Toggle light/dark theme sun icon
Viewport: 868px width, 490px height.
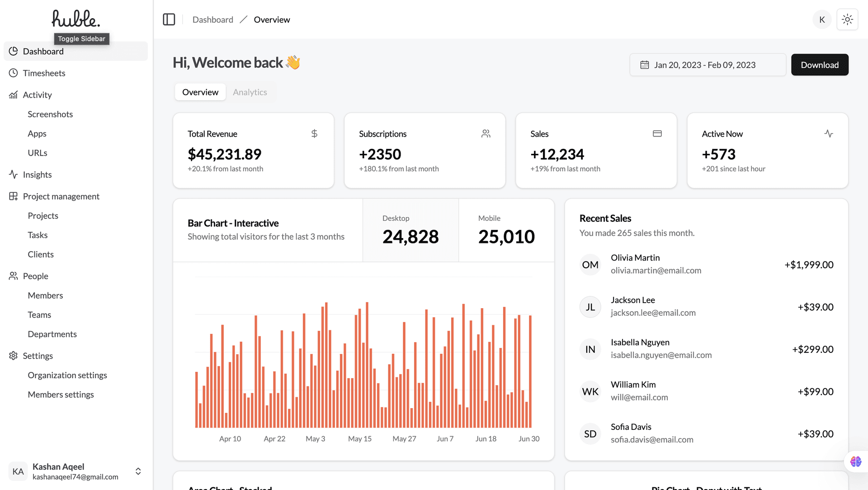point(847,19)
